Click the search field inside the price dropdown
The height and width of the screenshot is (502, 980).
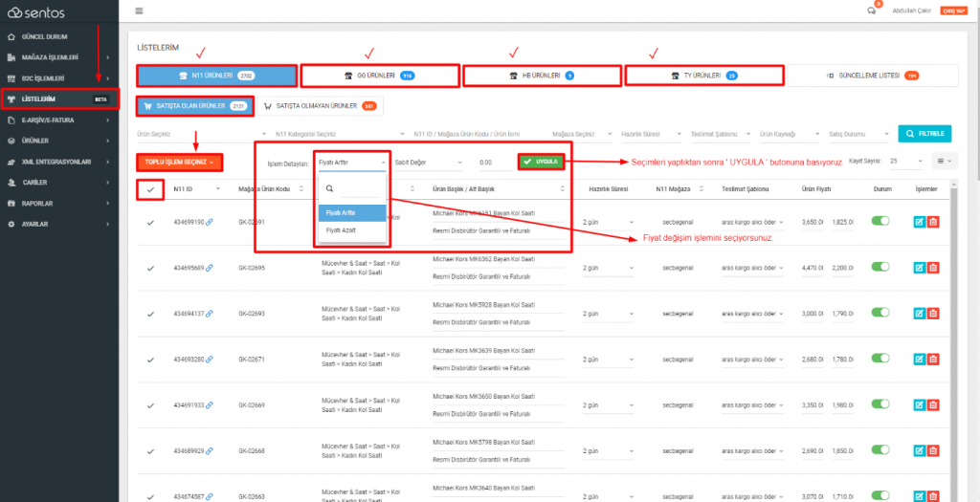[359, 188]
